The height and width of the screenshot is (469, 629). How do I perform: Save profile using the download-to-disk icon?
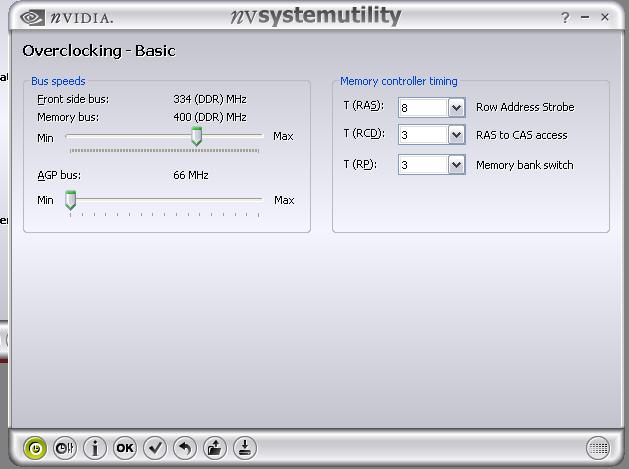(x=245, y=448)
